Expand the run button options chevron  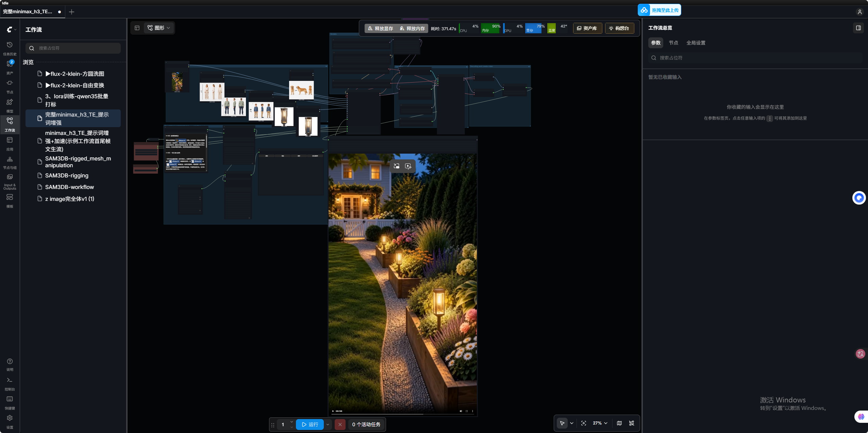click(x=328, y=425)
